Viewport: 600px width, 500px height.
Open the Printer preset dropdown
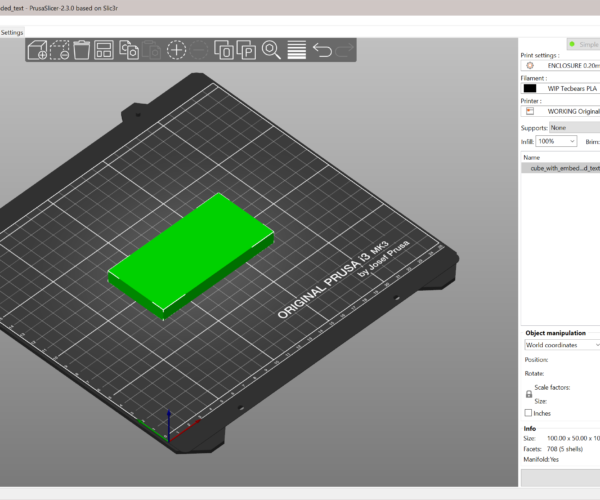pyautogui.click(x=560, y=111)
